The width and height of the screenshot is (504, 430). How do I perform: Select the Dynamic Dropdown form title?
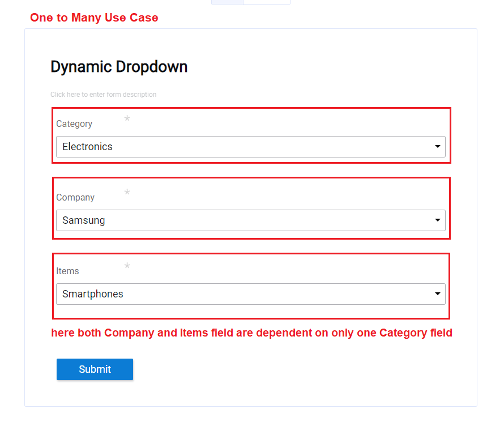click(x=119, y=67)
